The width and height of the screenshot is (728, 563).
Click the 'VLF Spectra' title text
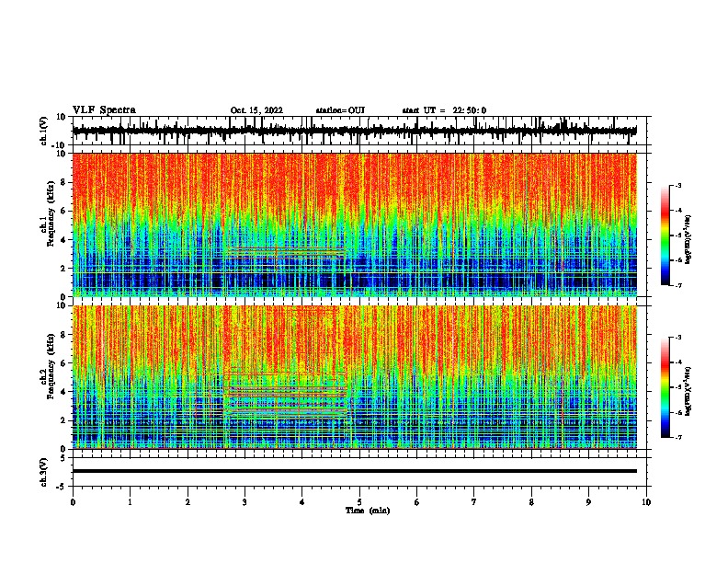coord(104,110)
